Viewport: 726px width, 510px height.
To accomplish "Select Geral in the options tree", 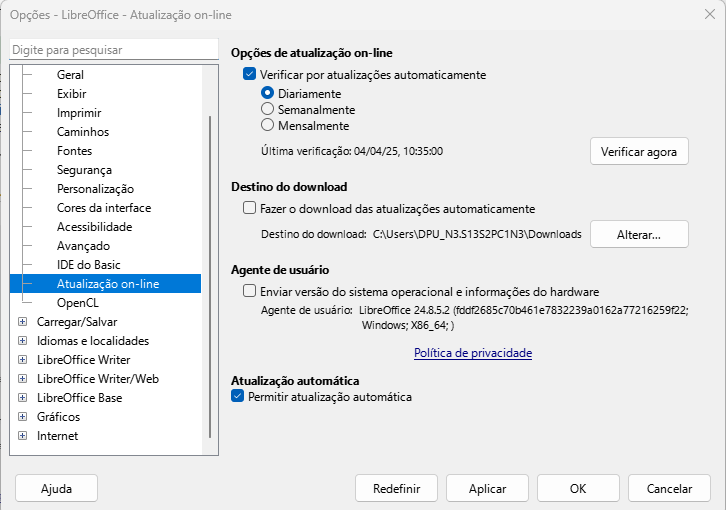I will (70, 75).
